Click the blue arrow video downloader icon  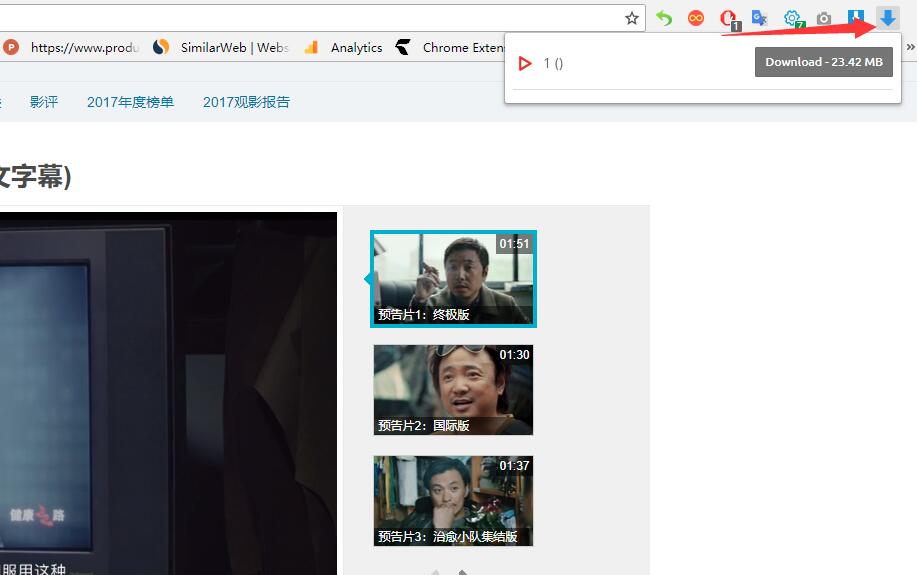(x=887, y=18)
